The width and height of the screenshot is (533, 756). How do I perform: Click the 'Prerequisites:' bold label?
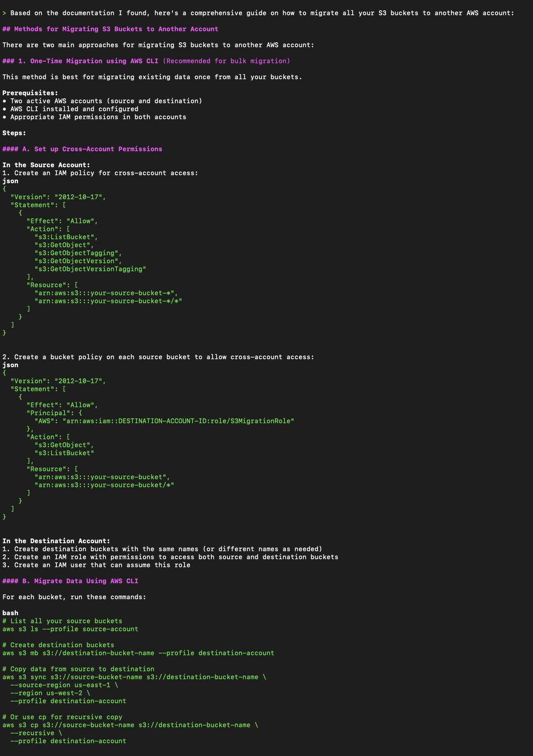coord(30,93)
